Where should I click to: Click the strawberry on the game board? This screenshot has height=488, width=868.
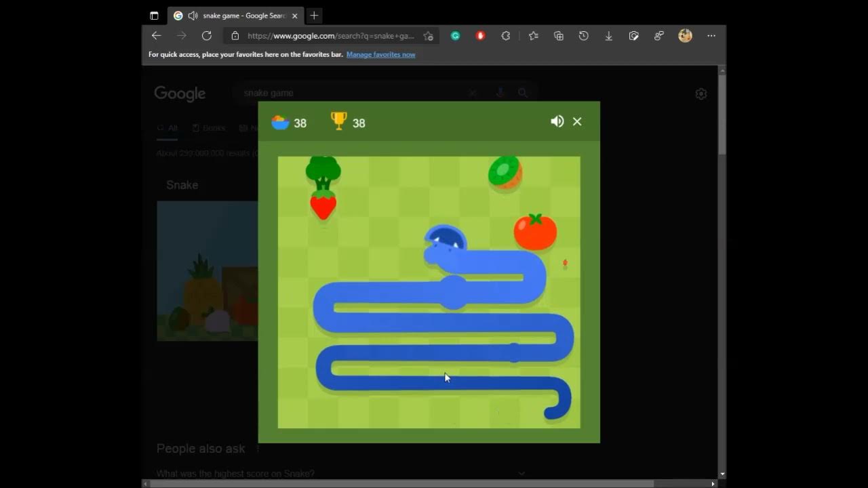[x=323, y=205]
